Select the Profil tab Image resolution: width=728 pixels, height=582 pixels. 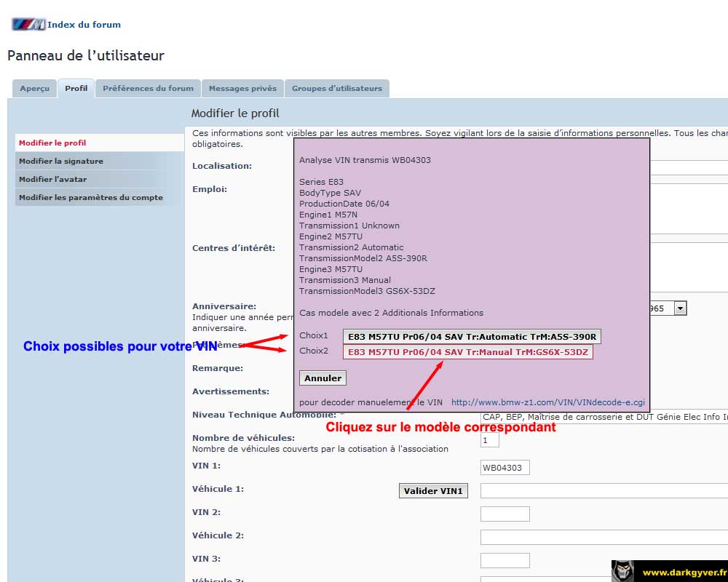tap(76, 88)
